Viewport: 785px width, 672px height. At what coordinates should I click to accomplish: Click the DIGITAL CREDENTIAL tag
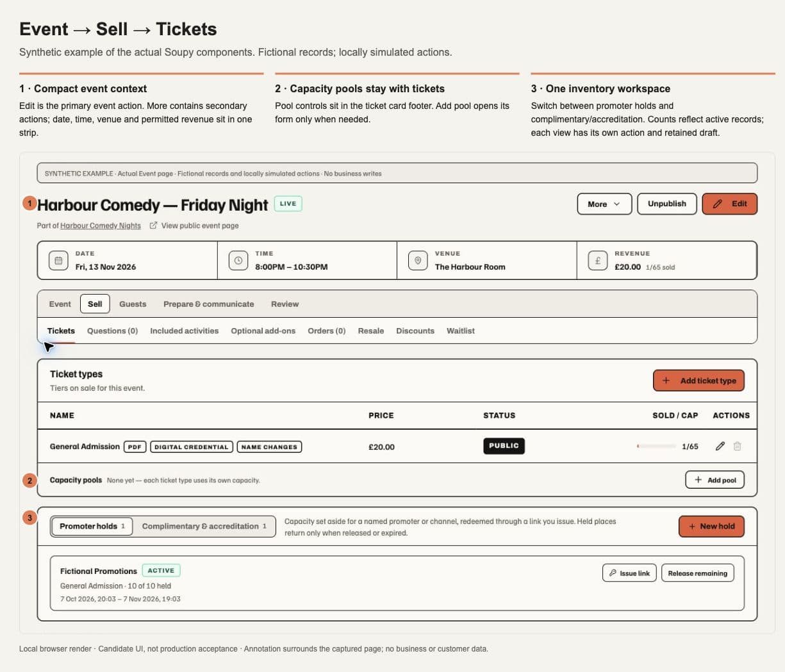pyautogui.click(x=192, y=447)
